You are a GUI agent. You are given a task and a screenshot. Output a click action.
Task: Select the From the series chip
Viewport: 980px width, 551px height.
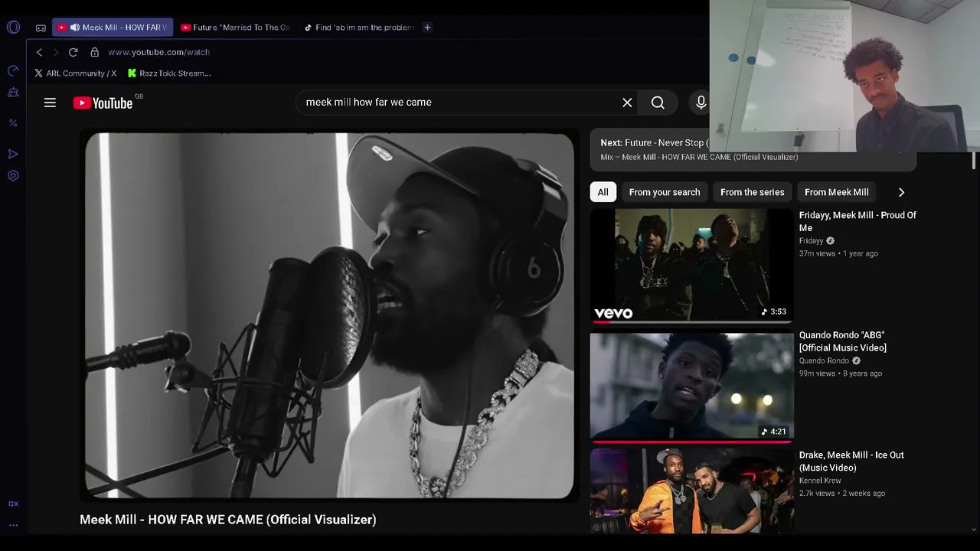click(x=753, y=192)
